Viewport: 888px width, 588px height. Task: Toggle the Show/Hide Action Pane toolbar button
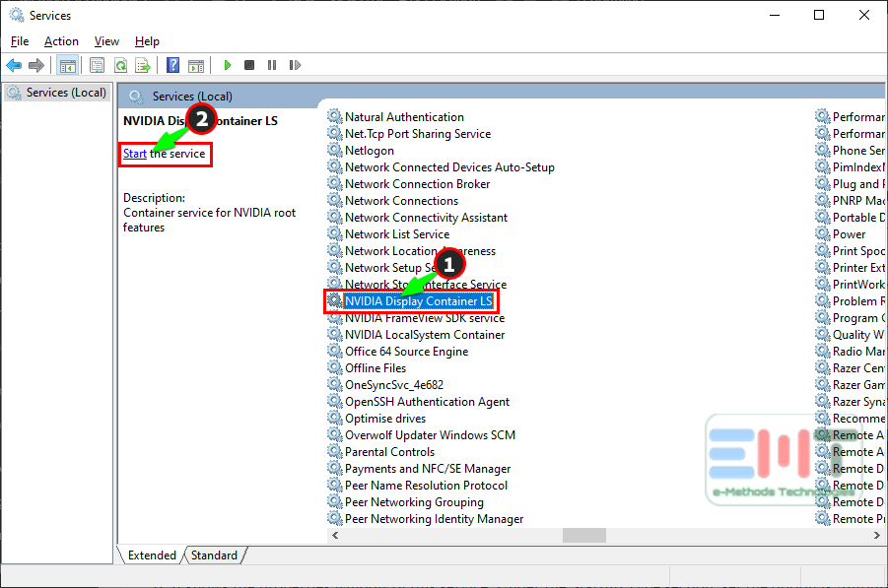pyautogui.click(x=196, y=65)
